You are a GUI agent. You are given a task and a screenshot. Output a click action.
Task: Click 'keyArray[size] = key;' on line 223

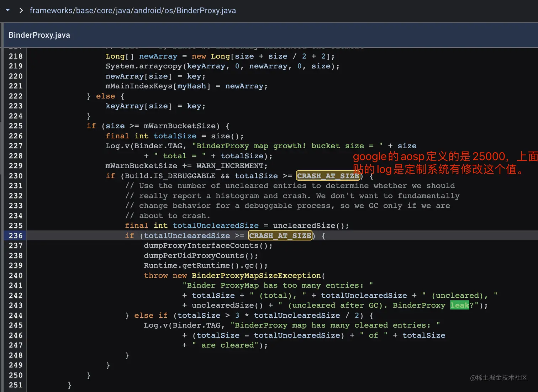pos(155,106)
